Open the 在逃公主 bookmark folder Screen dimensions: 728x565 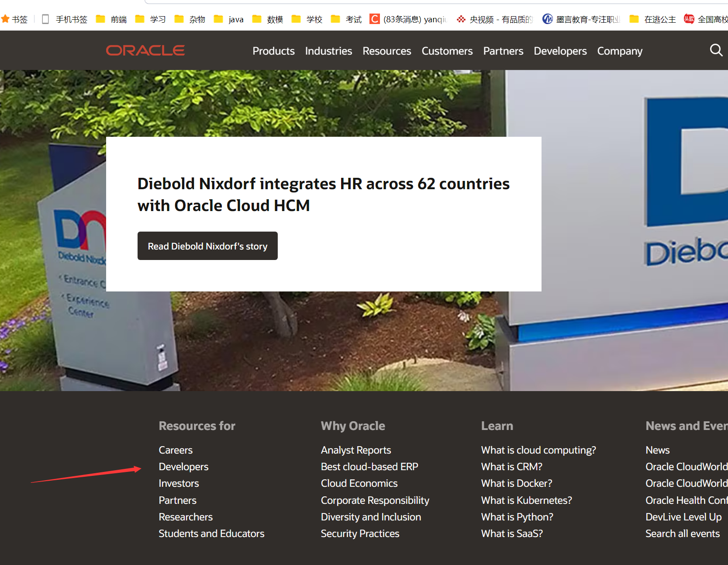tap(653, 19)
